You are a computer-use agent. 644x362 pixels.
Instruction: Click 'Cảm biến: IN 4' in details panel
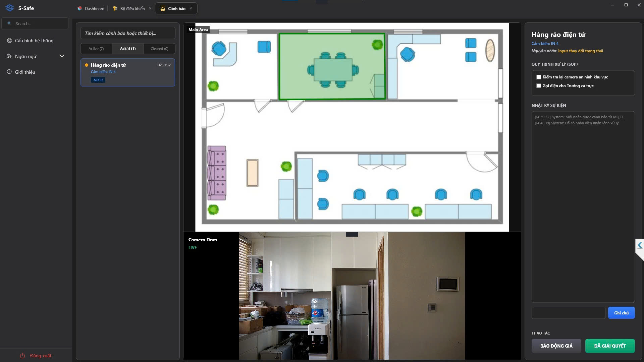click(x=545, y=44)
